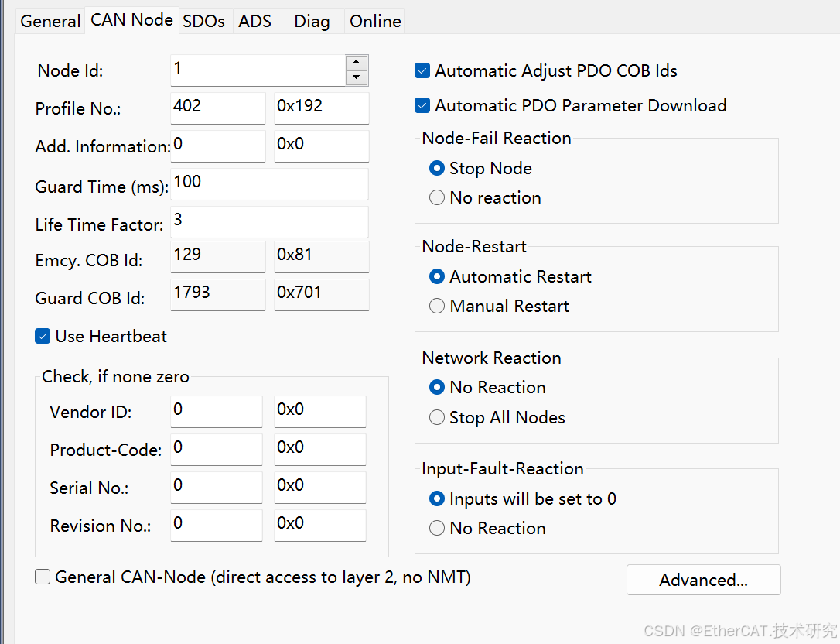This screenshot has height=644, width=840.
Task: Increase Node Id with up arrow
Action: pyautogui.click(x=357, y=63)
